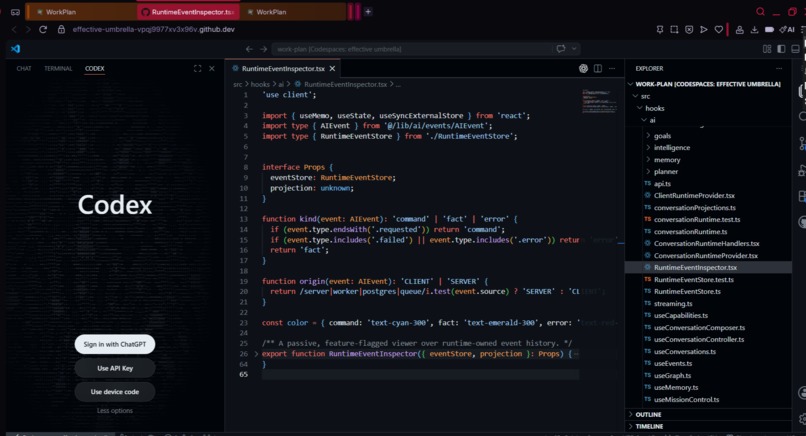Maximize the Codex side panel

197,68
